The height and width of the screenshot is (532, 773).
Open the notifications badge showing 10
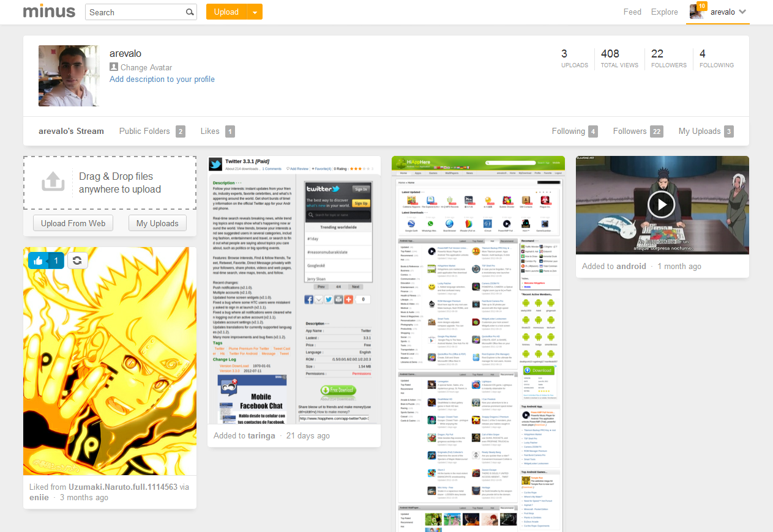[701, 6]
